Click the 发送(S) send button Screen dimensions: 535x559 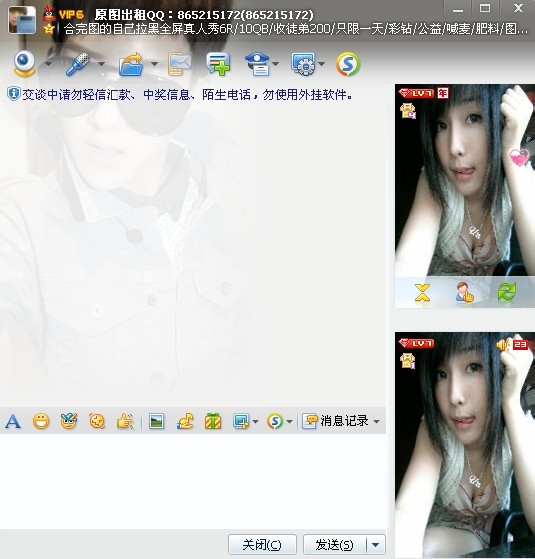[335, 545]
